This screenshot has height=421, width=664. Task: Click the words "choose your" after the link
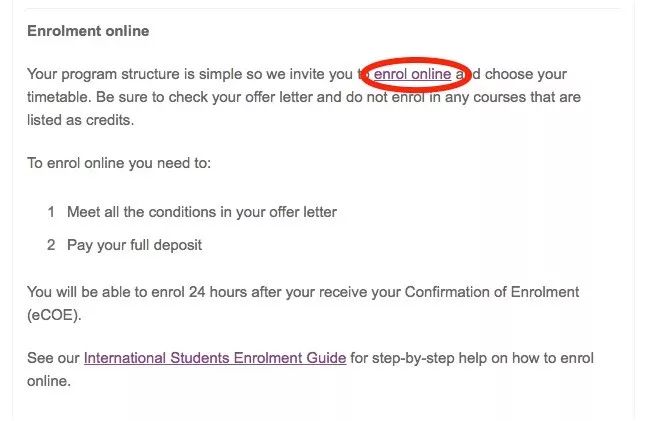point(526,74)
